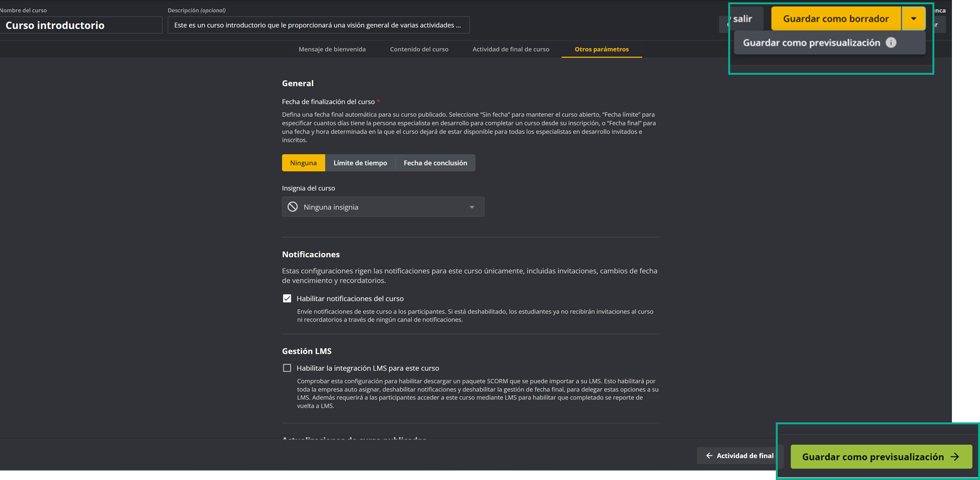Expand the Ninguna insignia dropdown
The height and width of the screenshot is (480, 980).
tap(383, 207)
